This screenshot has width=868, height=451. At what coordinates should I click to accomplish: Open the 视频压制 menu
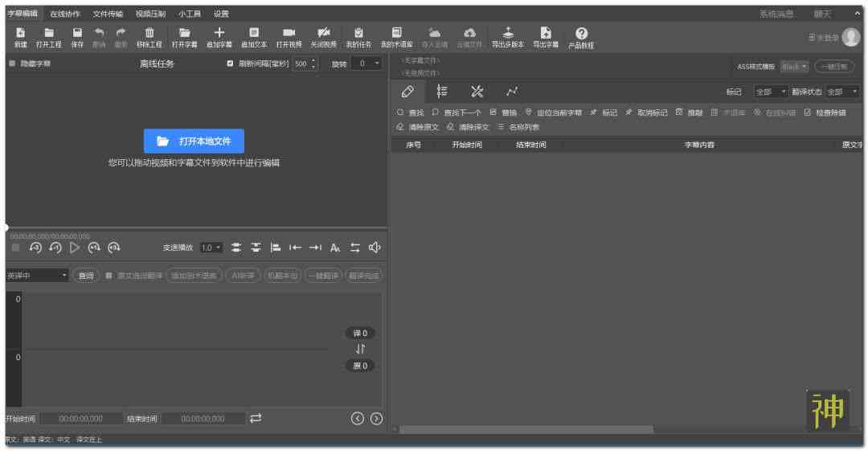(x=150, y=14)
